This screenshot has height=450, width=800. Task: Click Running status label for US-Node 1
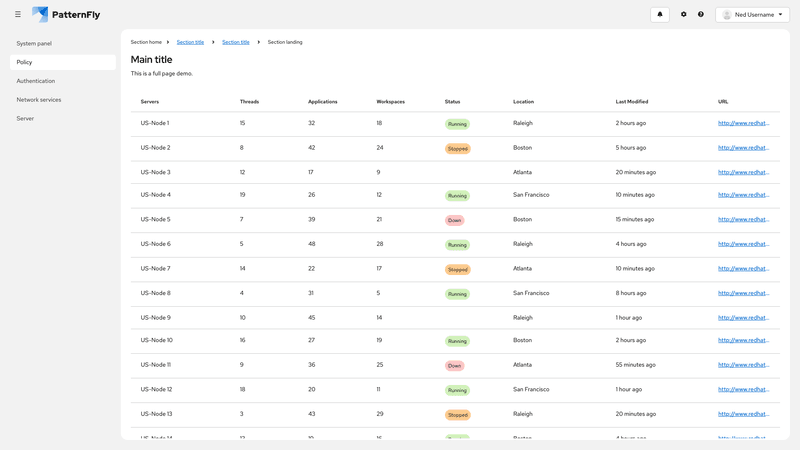(457, 124)
